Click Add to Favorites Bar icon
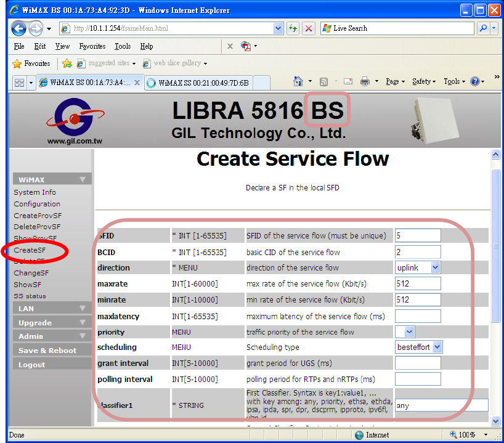504x443 pixels. tap(67, 63)
